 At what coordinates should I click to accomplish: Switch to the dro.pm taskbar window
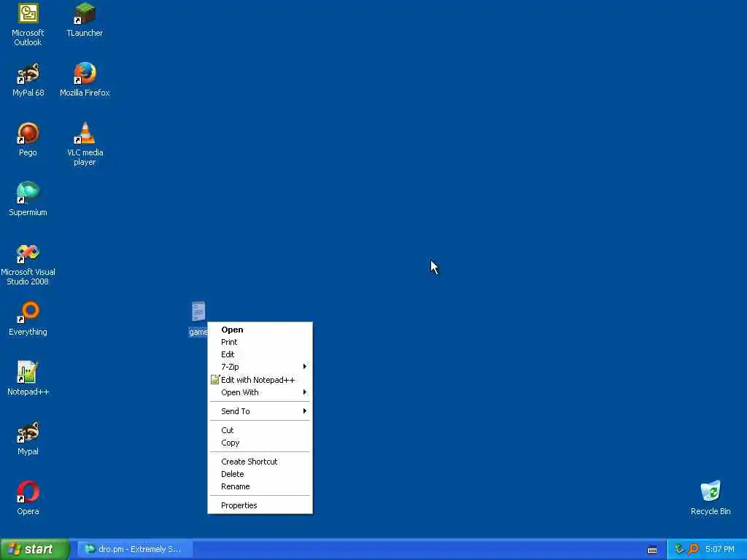pos(135,550)
